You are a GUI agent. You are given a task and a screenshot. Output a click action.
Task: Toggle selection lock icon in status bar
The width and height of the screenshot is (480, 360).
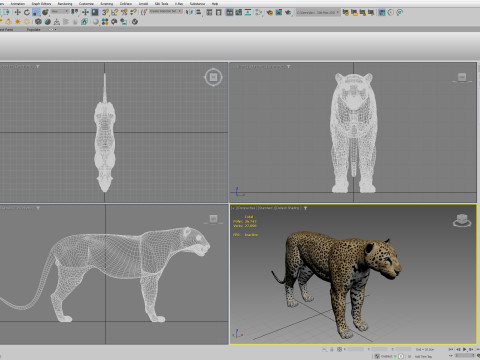(332, 349)
